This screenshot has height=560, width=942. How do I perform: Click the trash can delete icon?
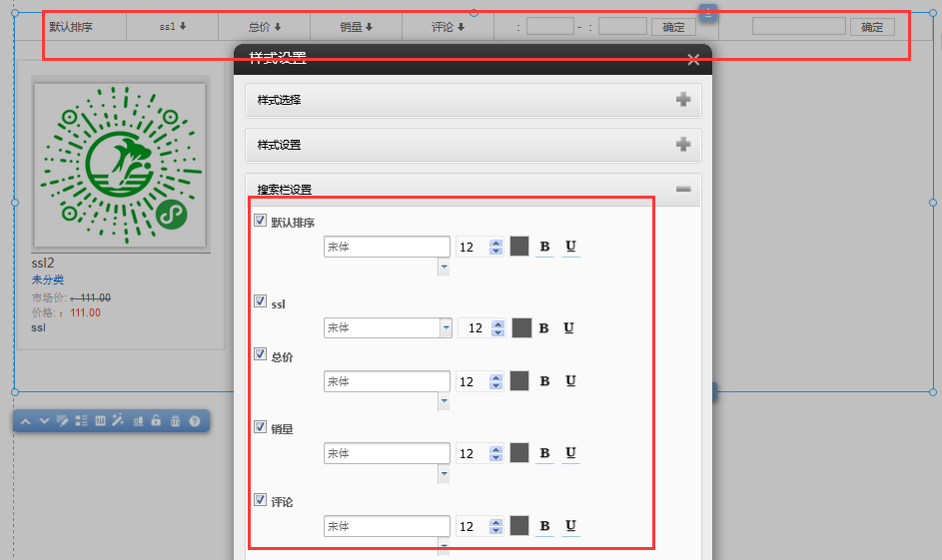pos(175,421)
